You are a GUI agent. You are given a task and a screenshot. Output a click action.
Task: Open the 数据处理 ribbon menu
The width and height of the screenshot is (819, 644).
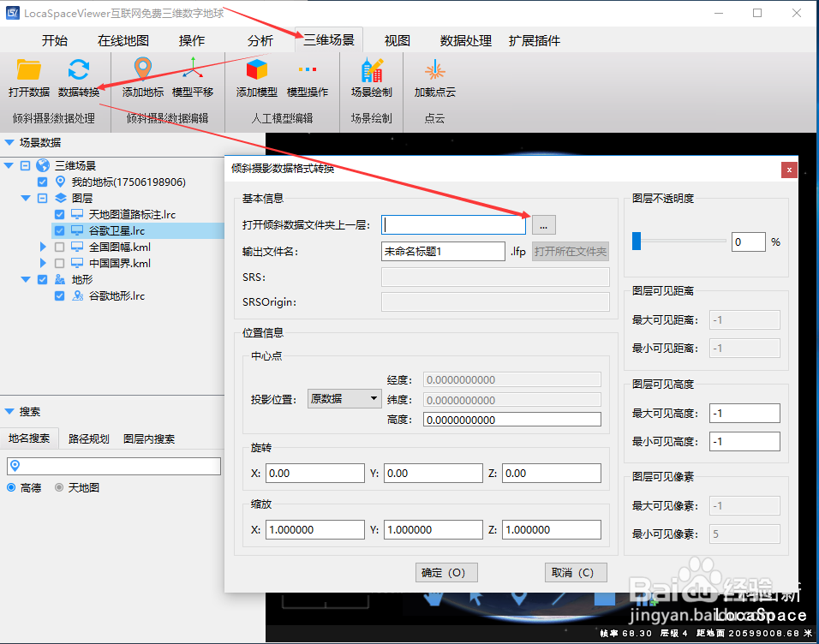coord(464,40)
